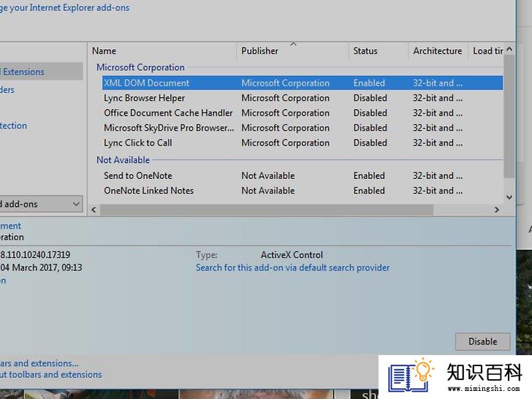
Task: Click the 04 March 2017 file date
Action: tap(41, 267)
